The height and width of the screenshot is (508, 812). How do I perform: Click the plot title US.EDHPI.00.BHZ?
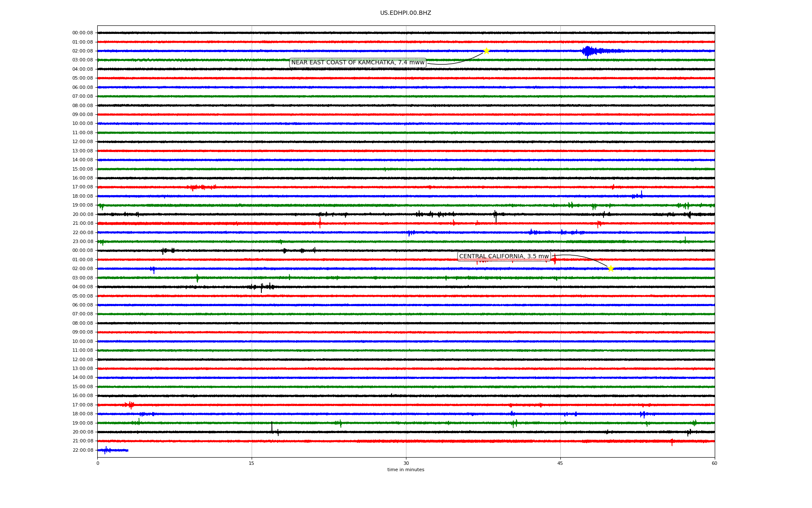(x=405, y=13)
